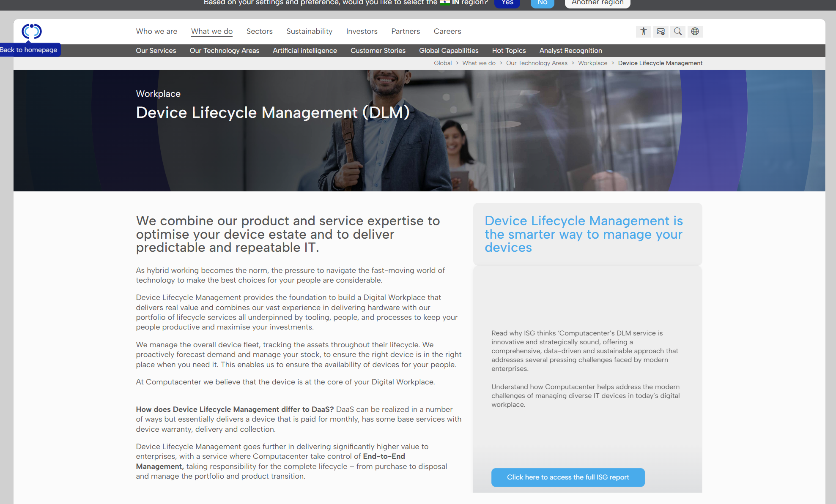Click the "Workplace" label above the hero title
Viewport: 836px width, 504px height.
coord(158,94)
